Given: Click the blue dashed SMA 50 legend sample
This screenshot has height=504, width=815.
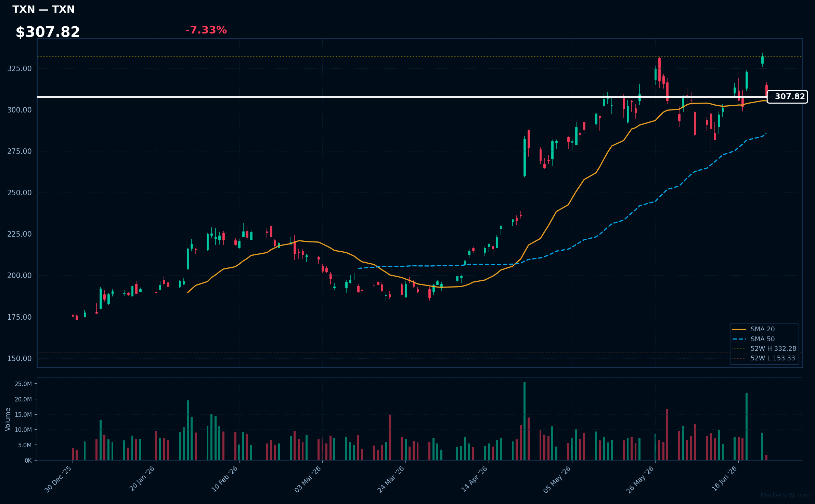Looking at the screenshot, I should tap(739, 339).
